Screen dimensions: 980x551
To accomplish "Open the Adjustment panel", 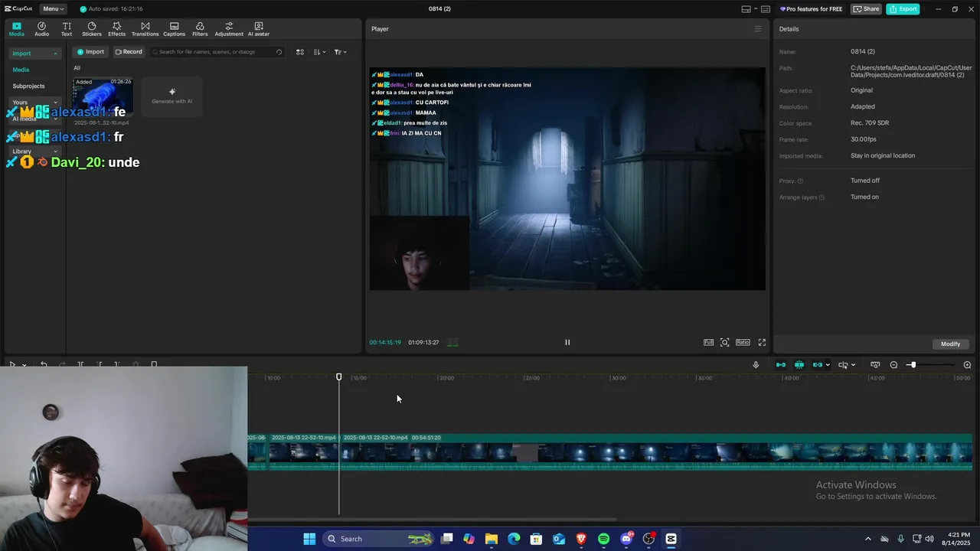I will pyautogui.click(x=229, y=29).
